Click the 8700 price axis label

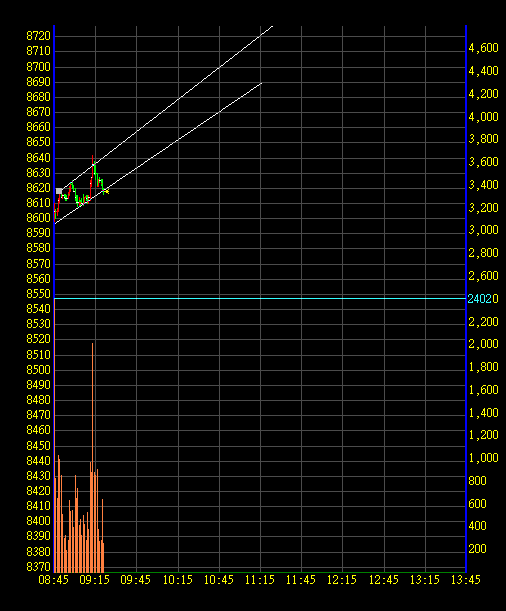tap(39, 67)
